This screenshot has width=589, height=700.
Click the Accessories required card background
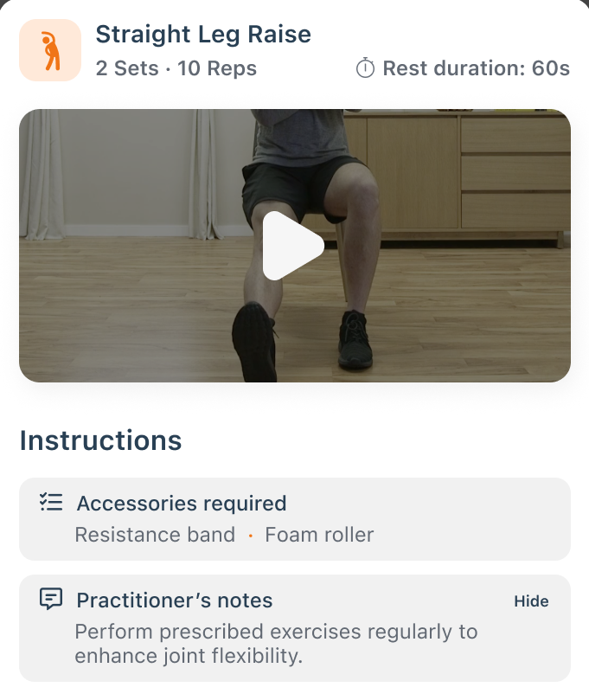(294, 519)
